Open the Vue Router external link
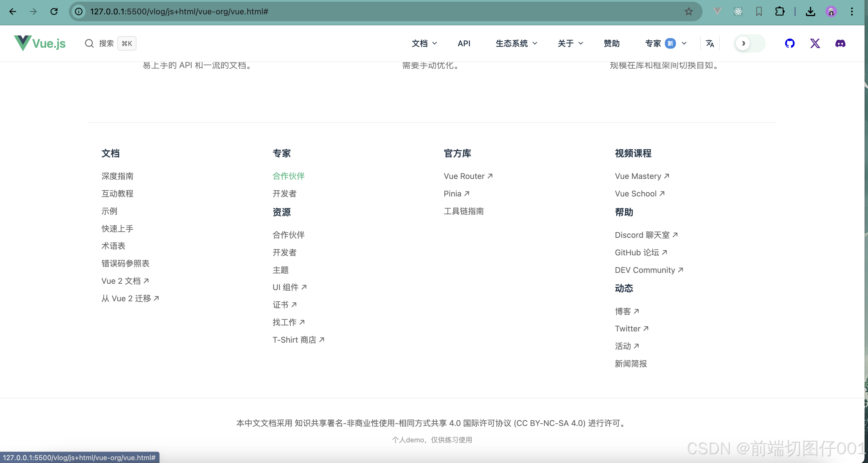The height and width of the screenshot is (463, 868). (468, 176)
